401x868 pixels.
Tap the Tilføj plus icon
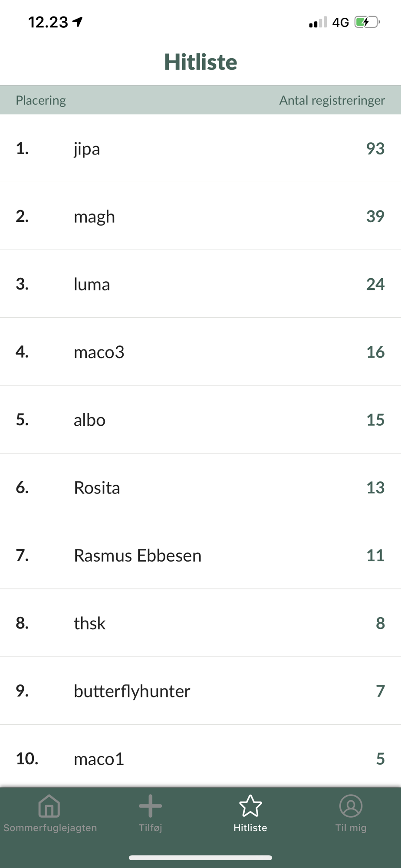pyautogui.click(x=150, y=806)
